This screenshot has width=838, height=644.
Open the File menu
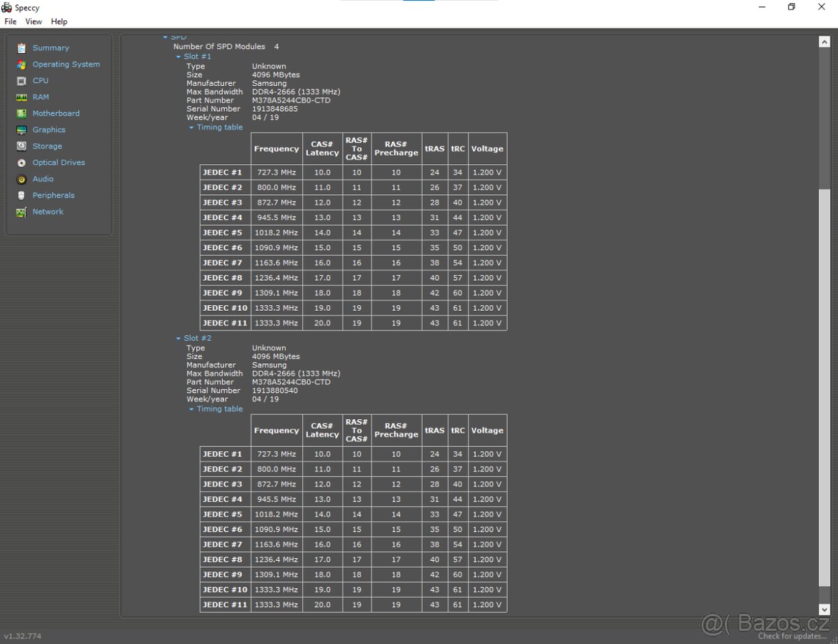click(x=10, y=22)
